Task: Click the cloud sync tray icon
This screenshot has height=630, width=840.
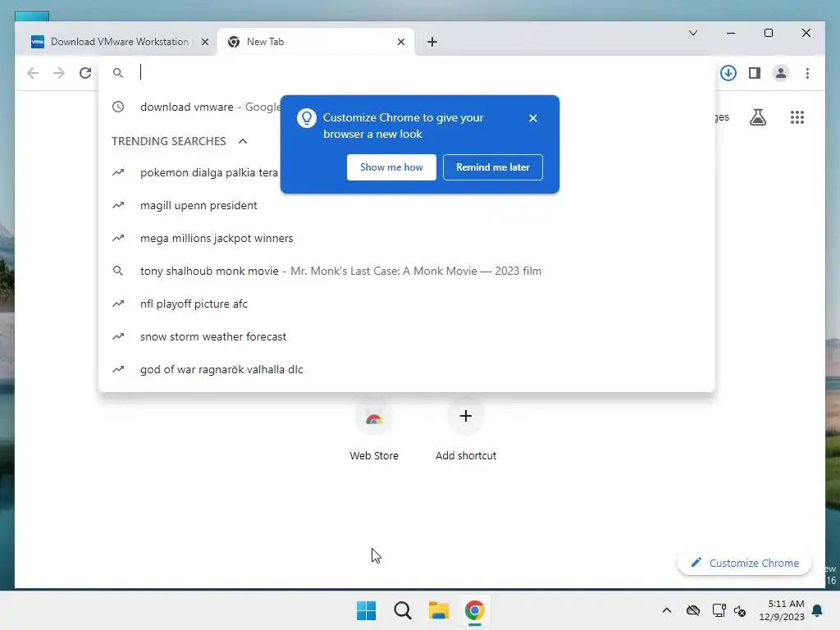Action: pyautogui.click(x=693, y=610)
